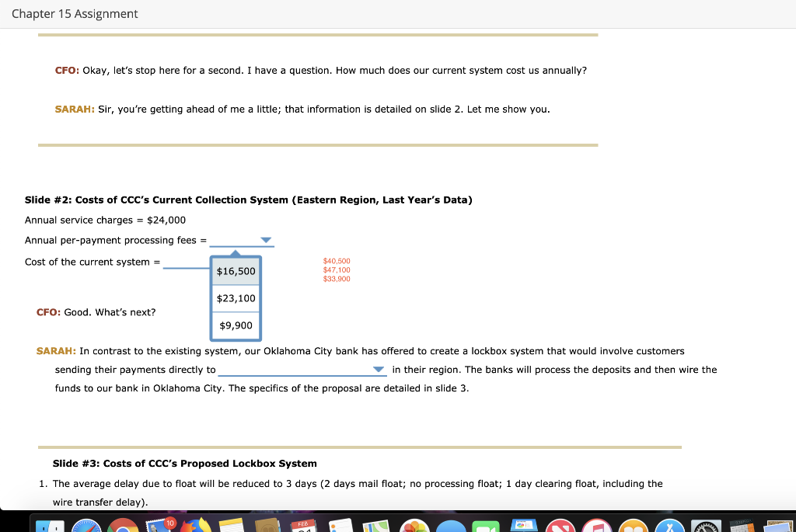The width and height of the screenshot is (796, 532).
Task: Open Photos from the Dock
Action: pos(414,526)
